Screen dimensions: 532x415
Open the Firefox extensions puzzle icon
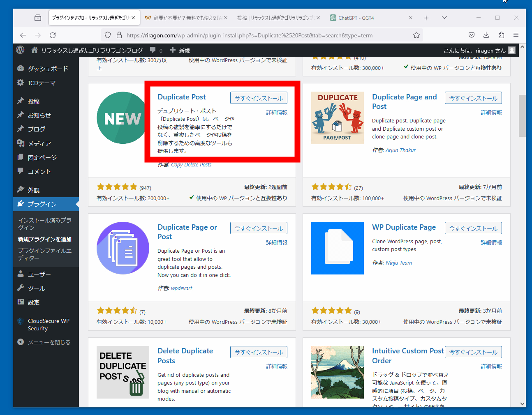[x=501, y=35]
